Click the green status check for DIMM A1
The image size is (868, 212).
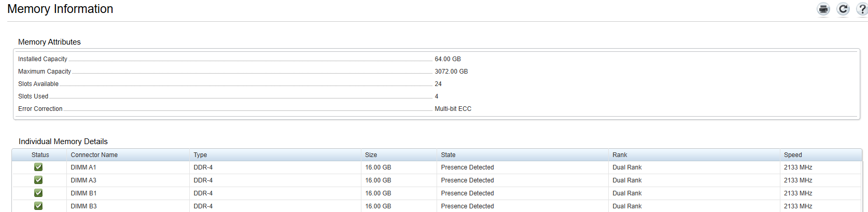coord(38,167)
